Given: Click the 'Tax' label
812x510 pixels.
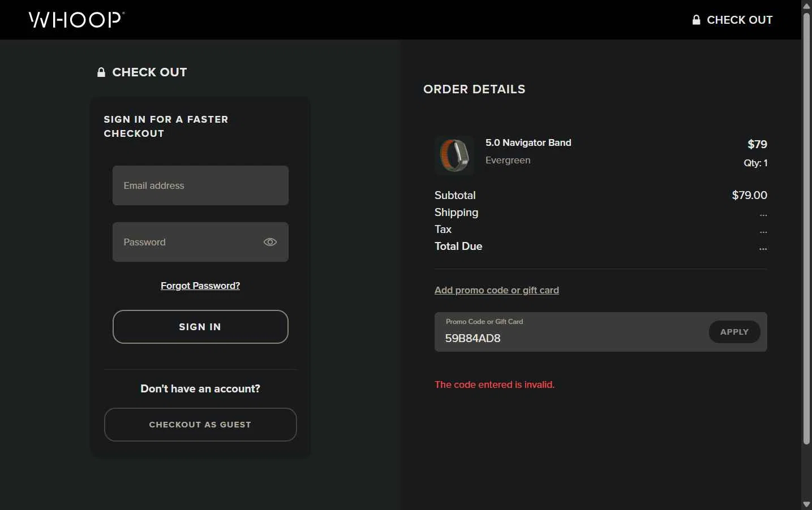Looking at the screenshot, I should click(443, 229).
